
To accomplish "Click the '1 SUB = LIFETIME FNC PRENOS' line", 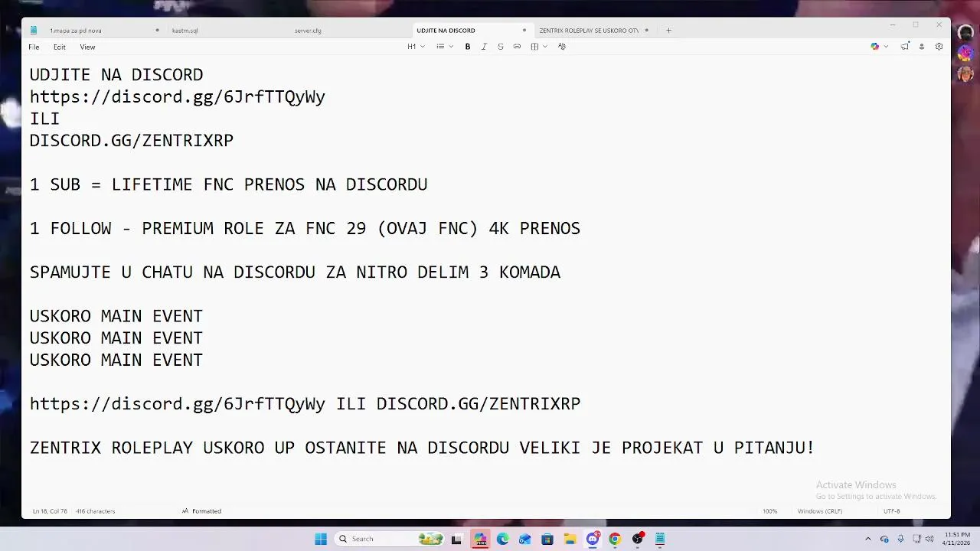I will 228,184.
